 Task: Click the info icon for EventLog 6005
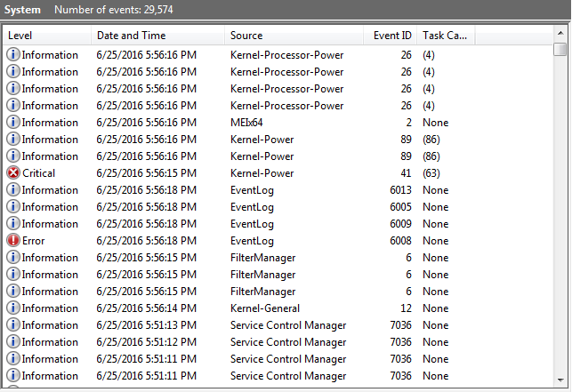click(13, 207)
